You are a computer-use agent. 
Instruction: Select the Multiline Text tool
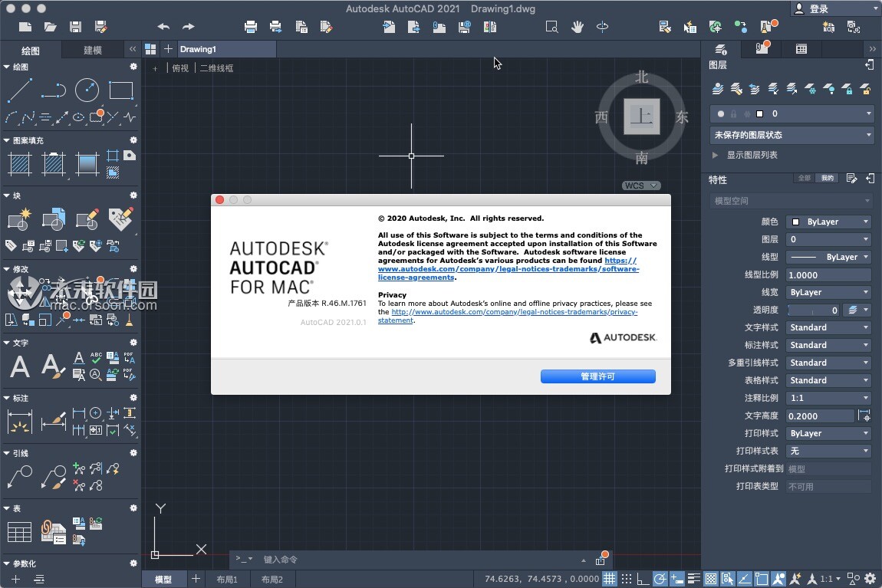(20, 366)
